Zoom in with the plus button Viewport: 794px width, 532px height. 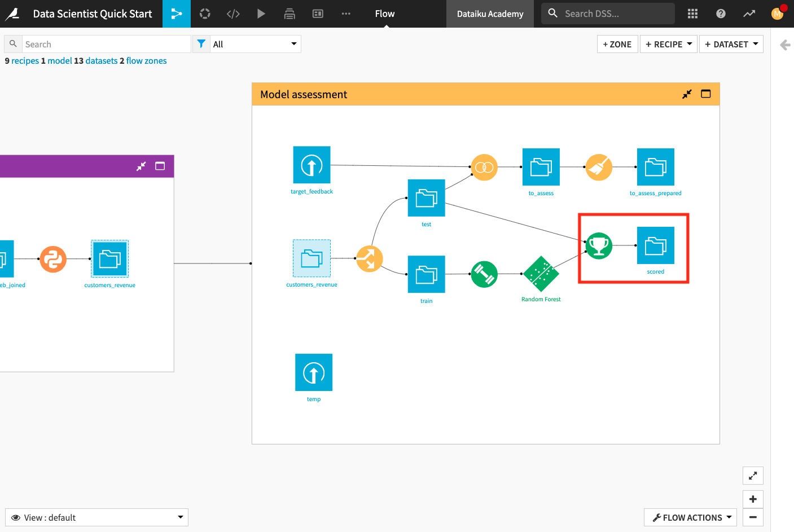753,499
